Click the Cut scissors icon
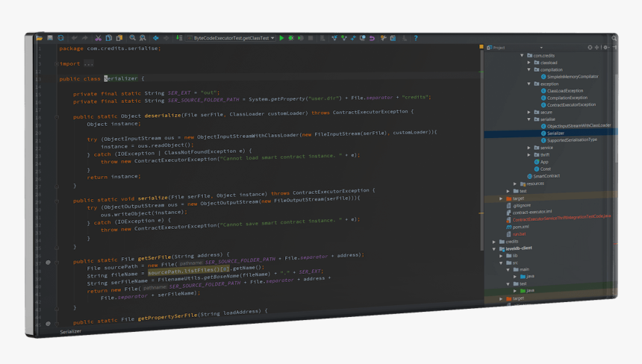Image resolution: width=642 pixels, height=364 pixels. click(99, 38)
